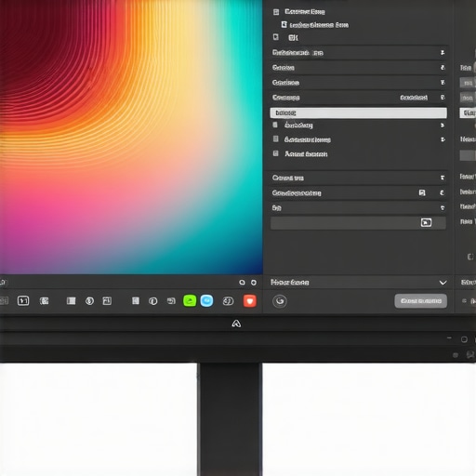Click the gray pill-shaped button in the panel footer

tap(420, 301)
